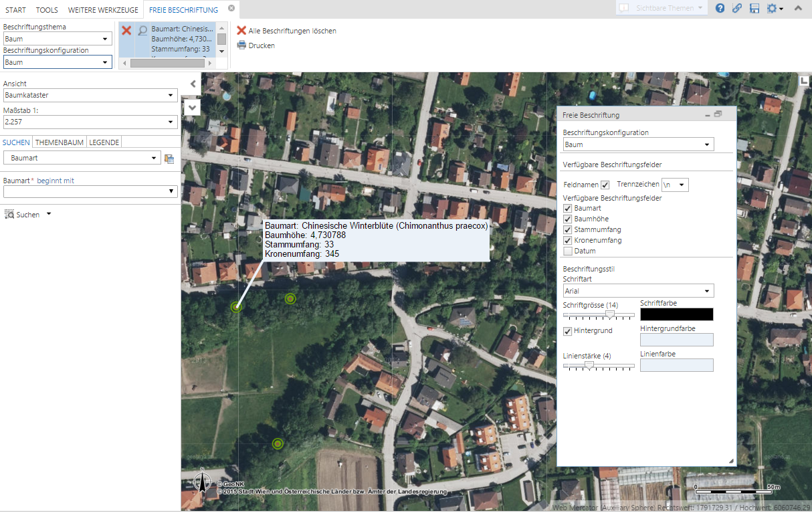The image size is (812, 527).
Task: Pick a Schriftfarbe from the black swatch
Action: click(x=676, y=314)
